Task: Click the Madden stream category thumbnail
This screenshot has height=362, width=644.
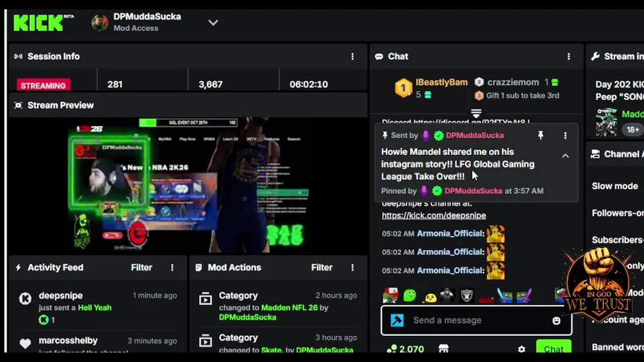Action: point(606,122)
